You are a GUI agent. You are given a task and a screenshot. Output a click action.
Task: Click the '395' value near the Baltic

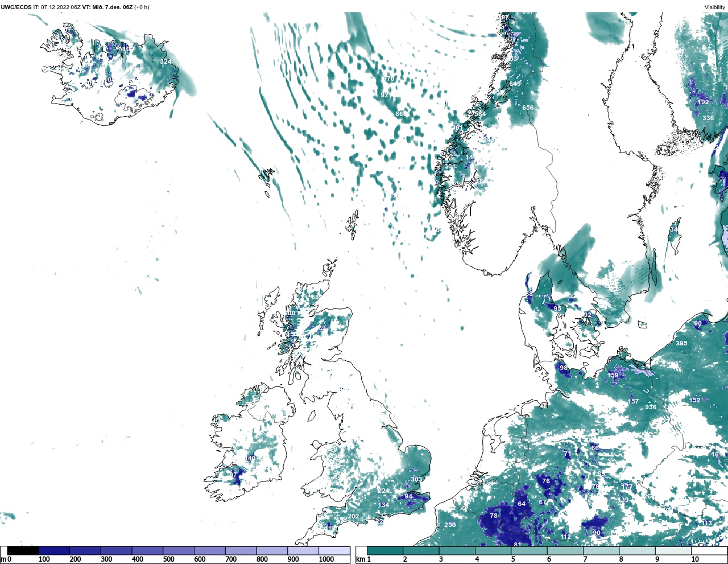coord(681,343)
